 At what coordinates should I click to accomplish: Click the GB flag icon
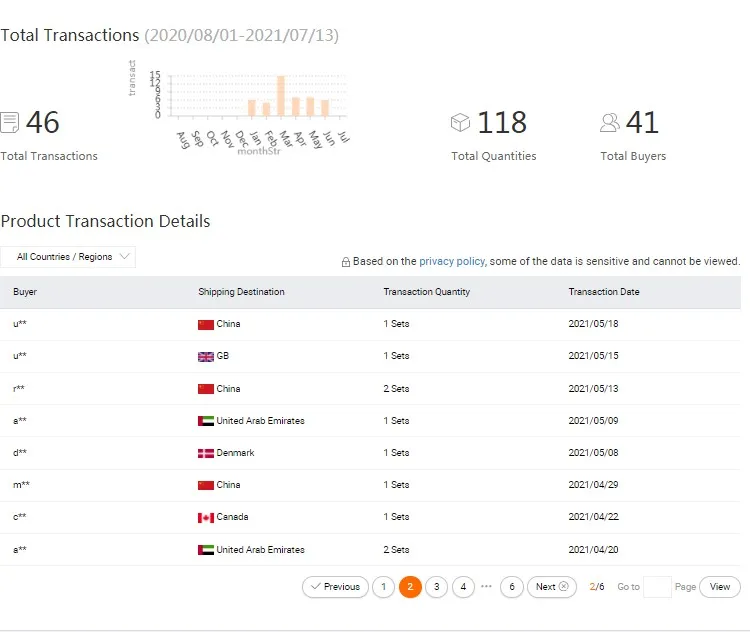coord(206,357)
